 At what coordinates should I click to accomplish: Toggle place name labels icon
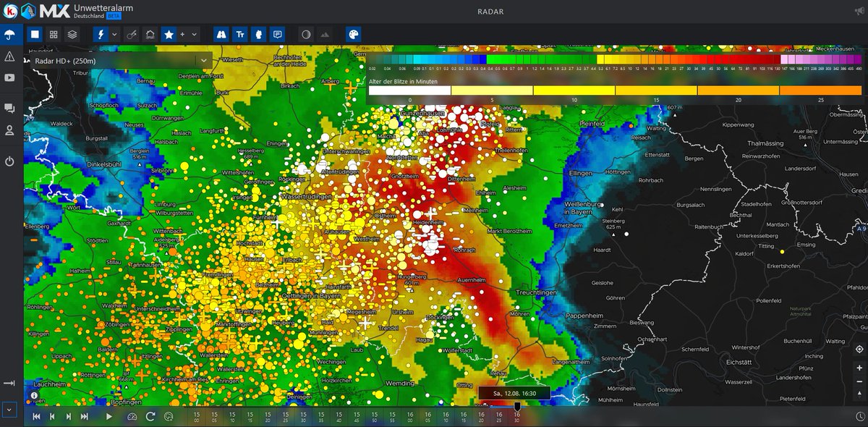[x=240, y=34]
